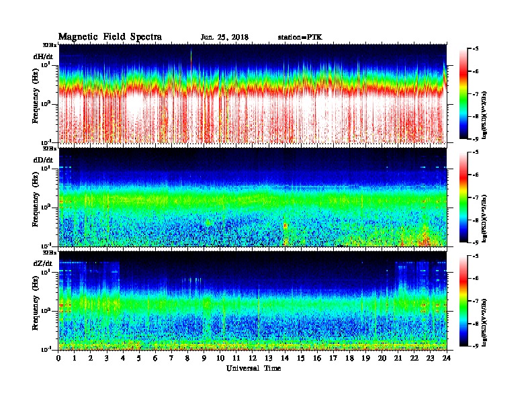Select the date text "Jun. 25, 2018"
This screenshot has height=411, width=532.
click(x=224, y=38)
